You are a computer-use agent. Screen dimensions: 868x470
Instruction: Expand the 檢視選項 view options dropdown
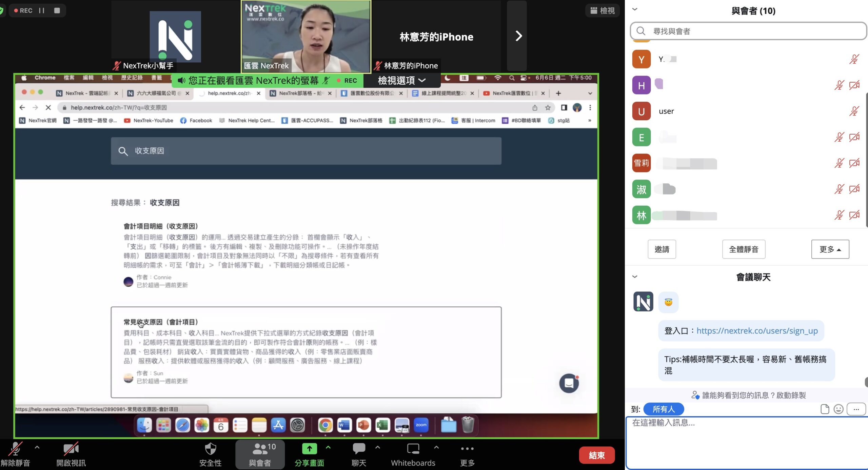click(x=401, y=80)
